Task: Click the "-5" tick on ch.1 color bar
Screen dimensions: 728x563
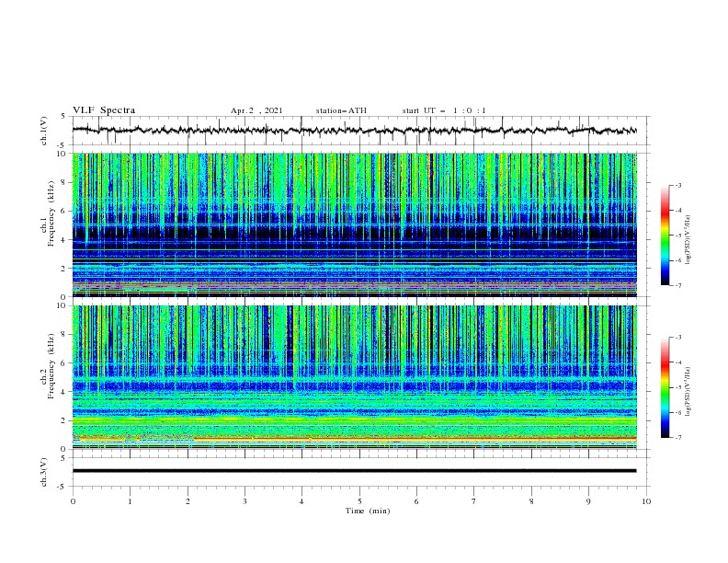Action: coord(677,236)
